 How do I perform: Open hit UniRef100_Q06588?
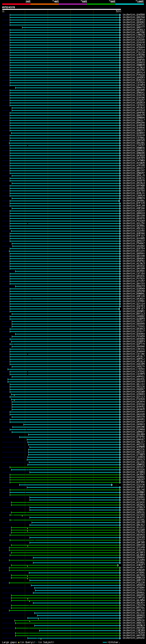pyautogui.click(x=134, y=15)
